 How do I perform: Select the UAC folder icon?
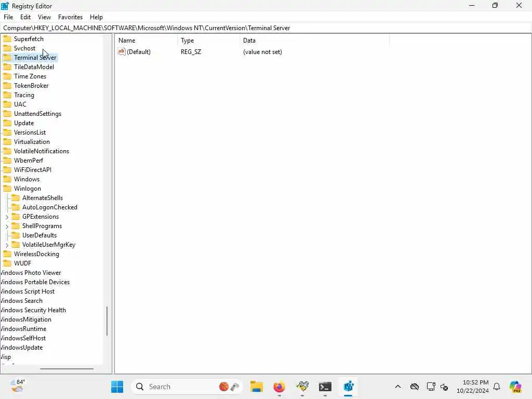[x=7, y=104]
